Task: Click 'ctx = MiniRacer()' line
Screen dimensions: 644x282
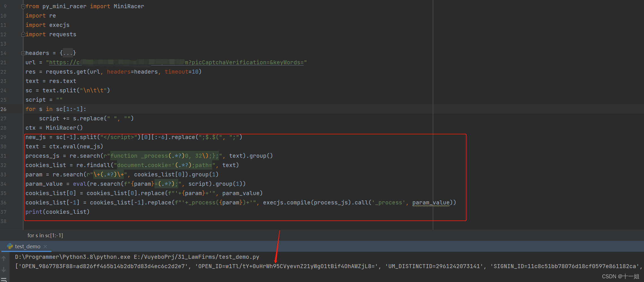Action: click(54, 128)
